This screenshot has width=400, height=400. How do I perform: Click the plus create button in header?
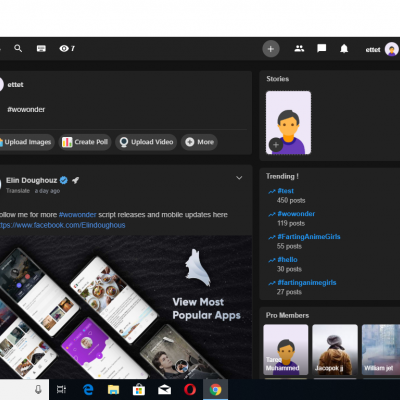click(271, 49)
